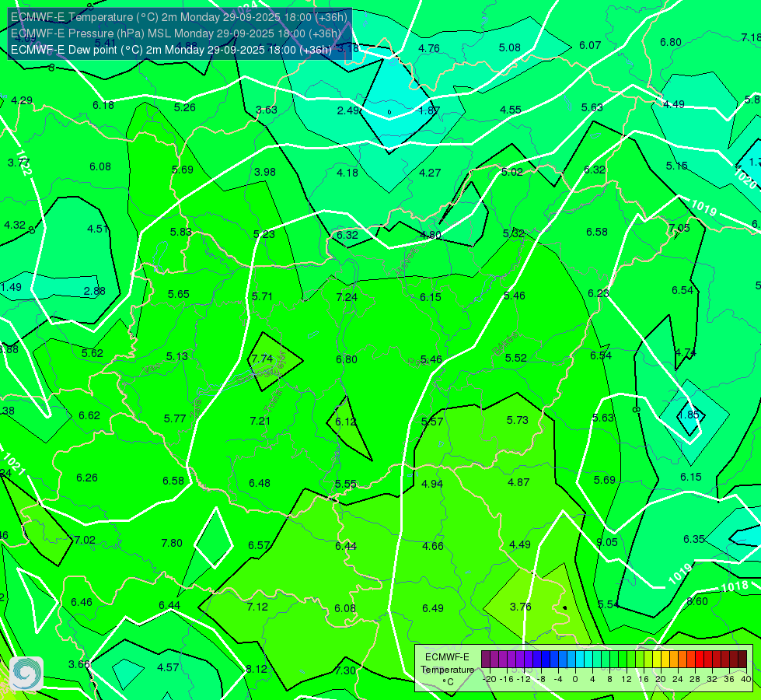Image resolution: width=761 pixels, height=700 pixels.
Task: Click the dew point value 2.88
Action: tap(95, 291)
